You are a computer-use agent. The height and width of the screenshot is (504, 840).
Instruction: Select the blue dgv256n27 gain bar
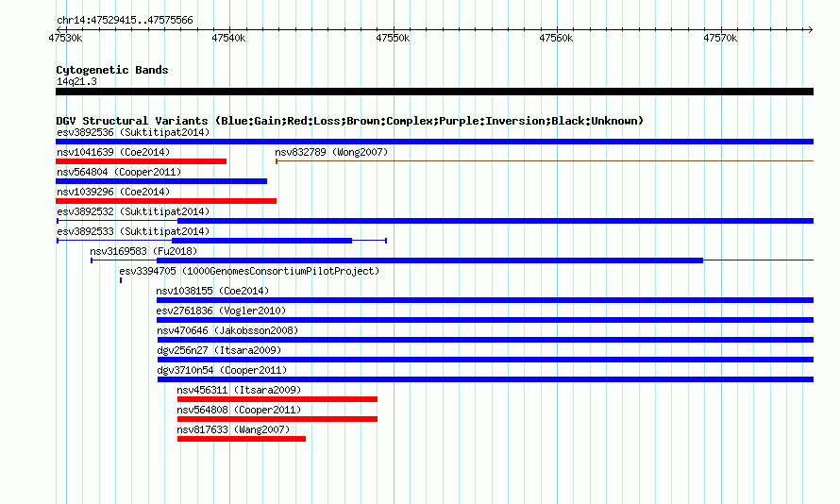click(485, 360)
